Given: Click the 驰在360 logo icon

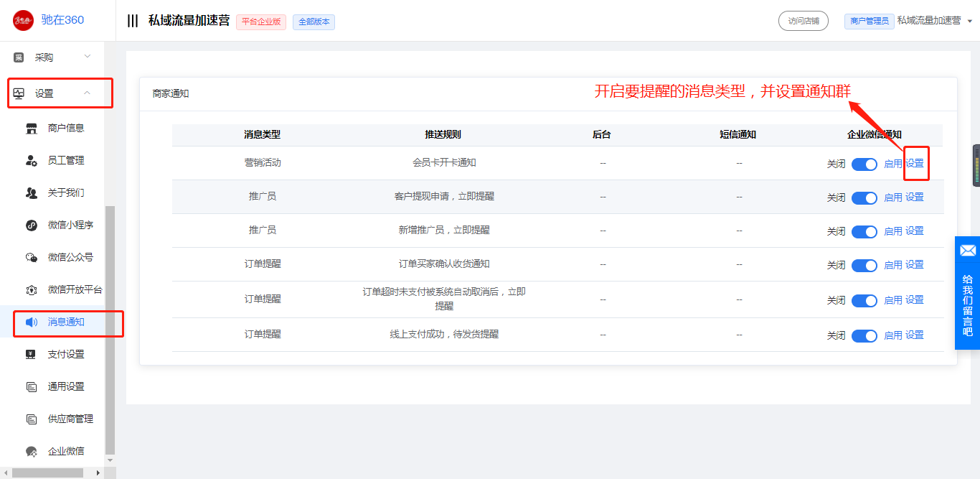Looking at the screenshot, I should 24,20.
